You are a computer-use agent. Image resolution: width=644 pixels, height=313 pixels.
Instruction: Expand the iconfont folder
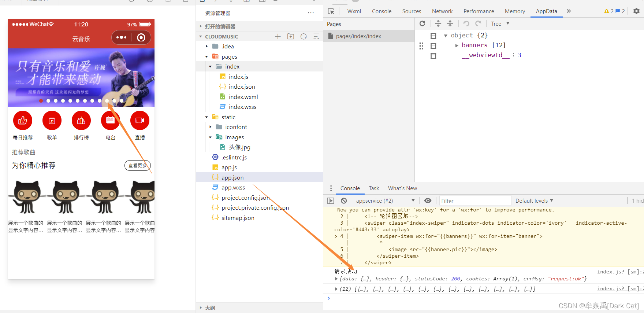coord(211,127)
